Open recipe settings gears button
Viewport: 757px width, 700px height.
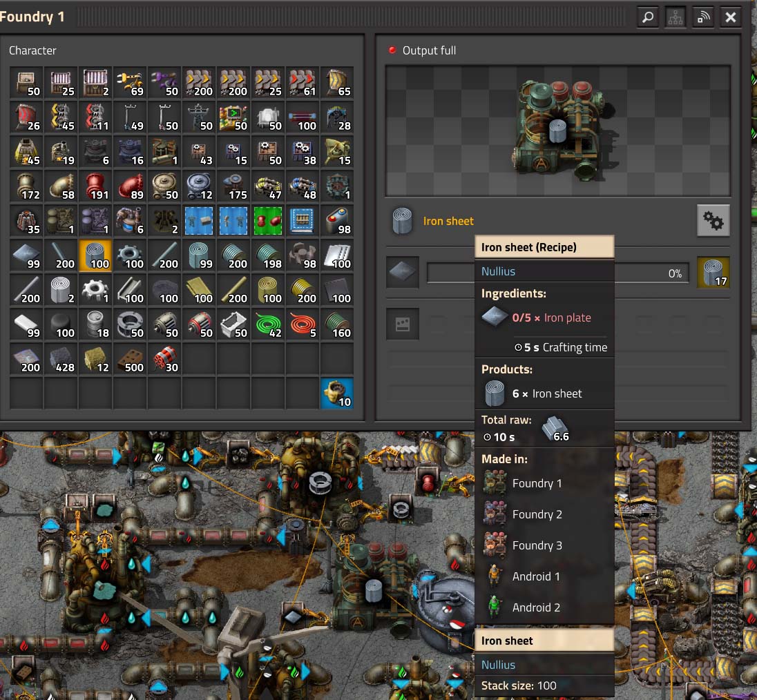coord(713,220)
